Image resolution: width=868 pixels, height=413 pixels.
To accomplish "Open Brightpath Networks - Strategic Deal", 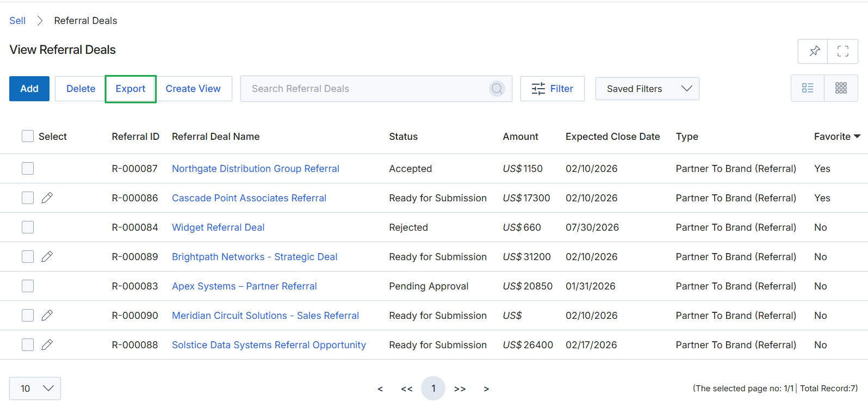I will [x=255, y=257].
